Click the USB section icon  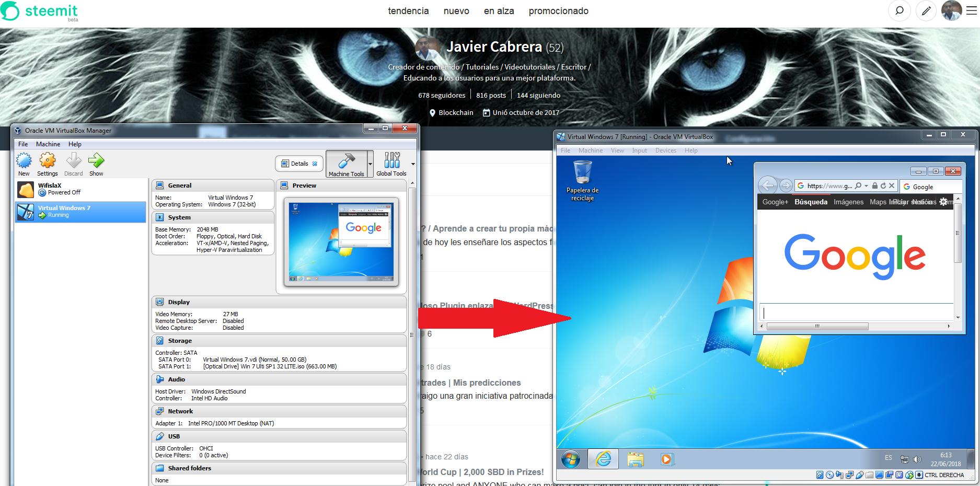coord(160,436)
